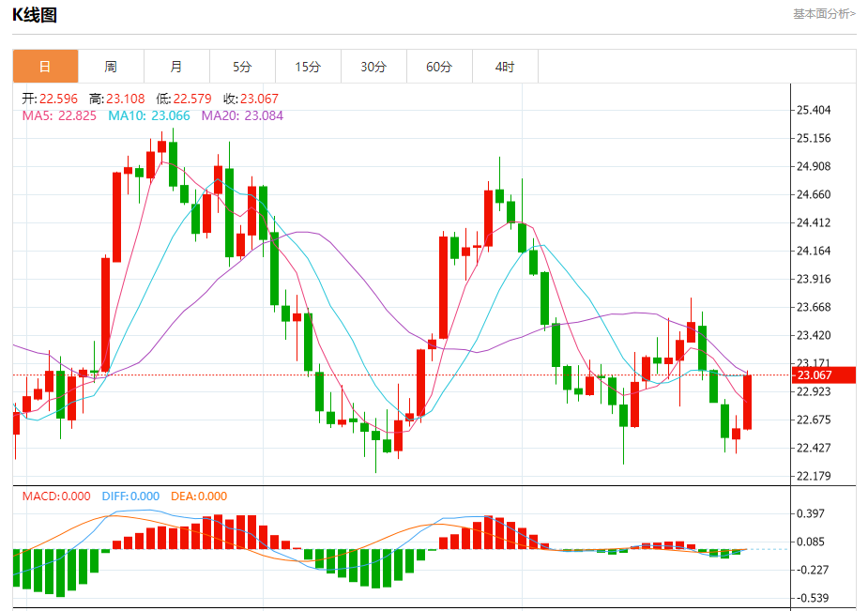Click the MA5: 22.825 indicator label

[x=59, y=115]
